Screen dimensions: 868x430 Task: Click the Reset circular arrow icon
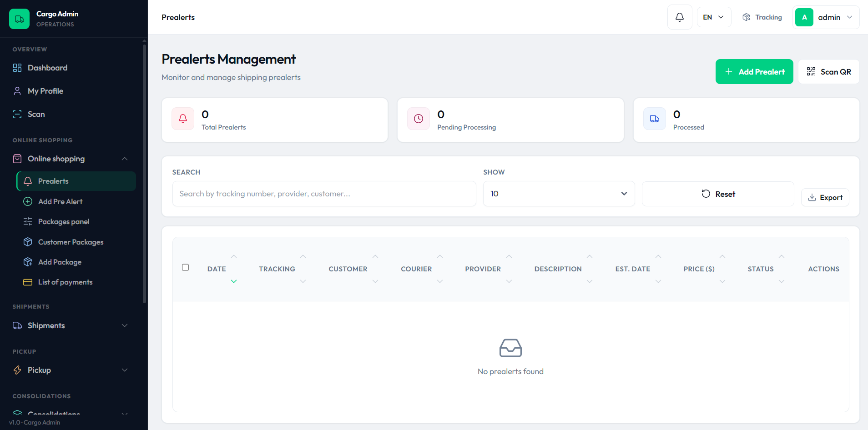(x=706, y=194)
